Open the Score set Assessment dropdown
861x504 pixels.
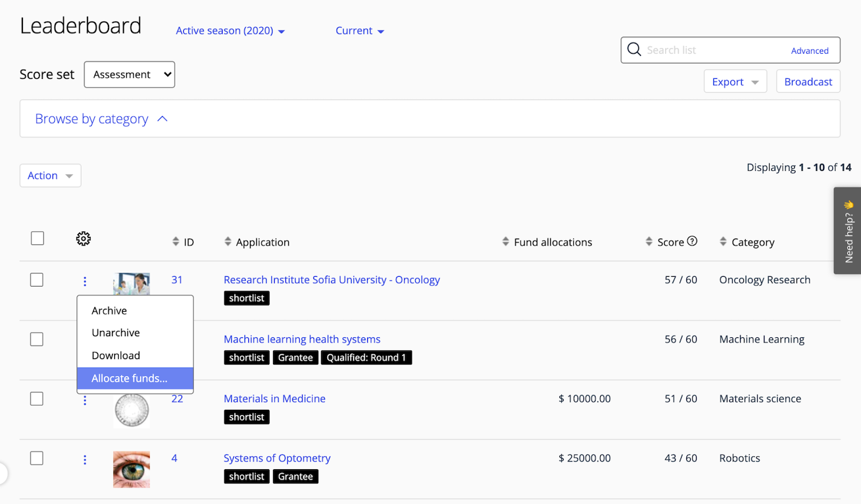(x=129, y=74)
